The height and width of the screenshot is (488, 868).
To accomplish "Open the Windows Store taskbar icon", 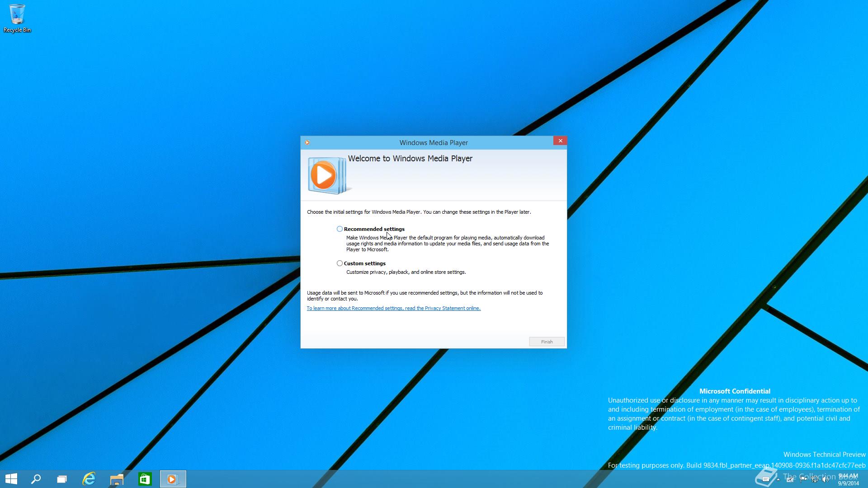I will (x=145, y=479).
